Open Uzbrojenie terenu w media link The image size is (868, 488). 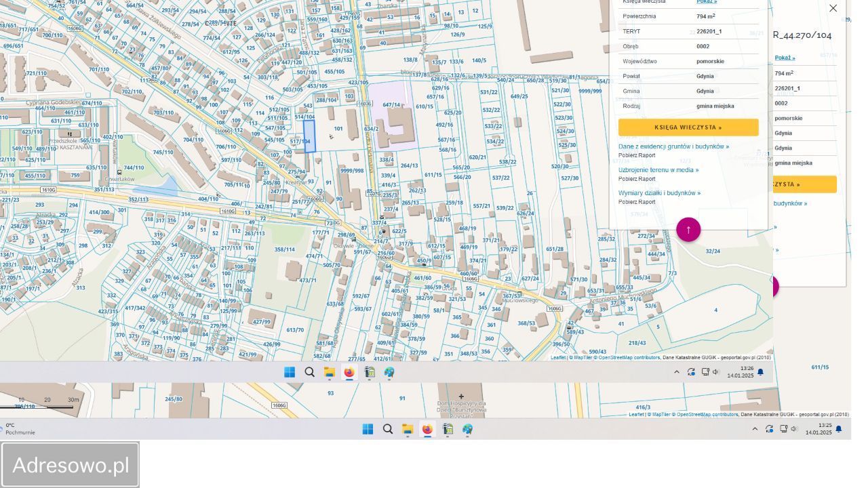[658, 170]
